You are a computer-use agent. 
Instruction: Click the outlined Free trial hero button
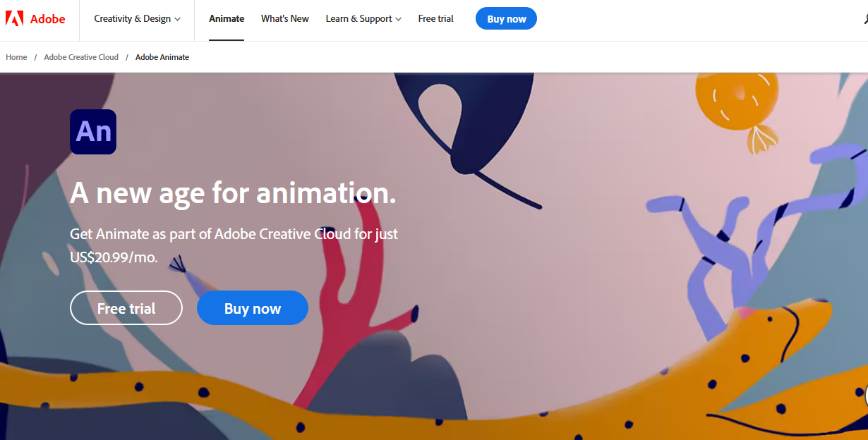pos(126,308)
